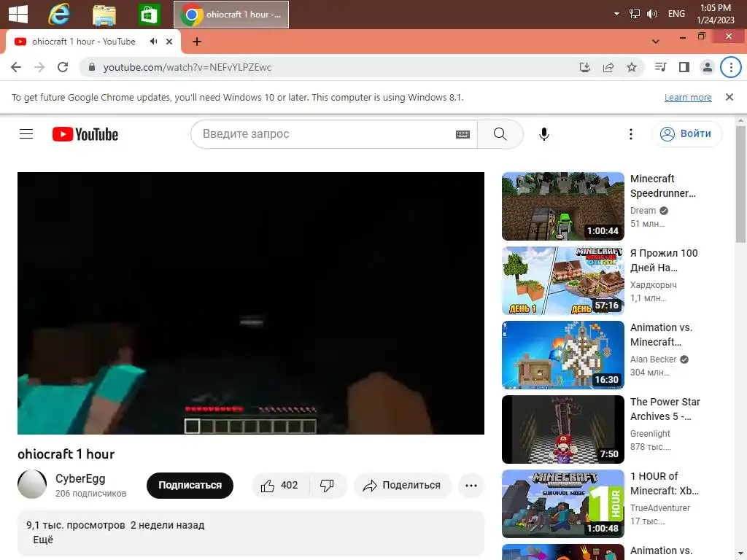This screenshot has width=747, height=560.
Task: Expand the description with Ещё
Action: tap(43, 540)
